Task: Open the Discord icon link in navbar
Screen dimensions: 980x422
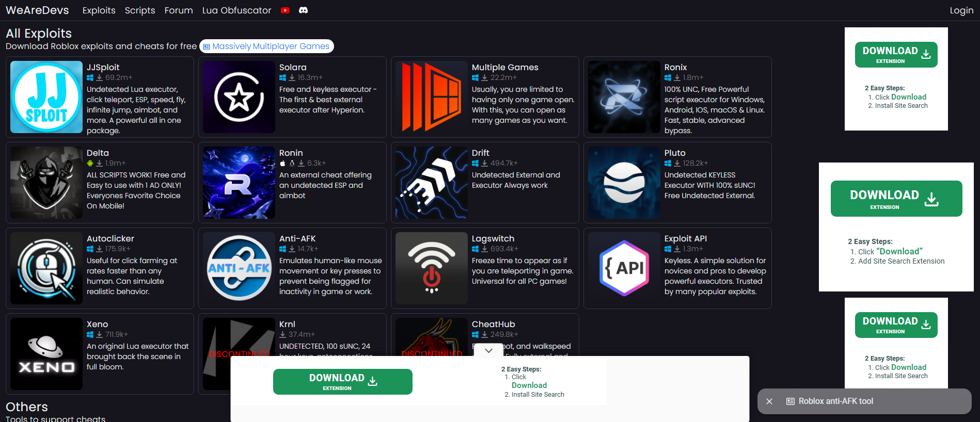Action: (x=304, y=10)
